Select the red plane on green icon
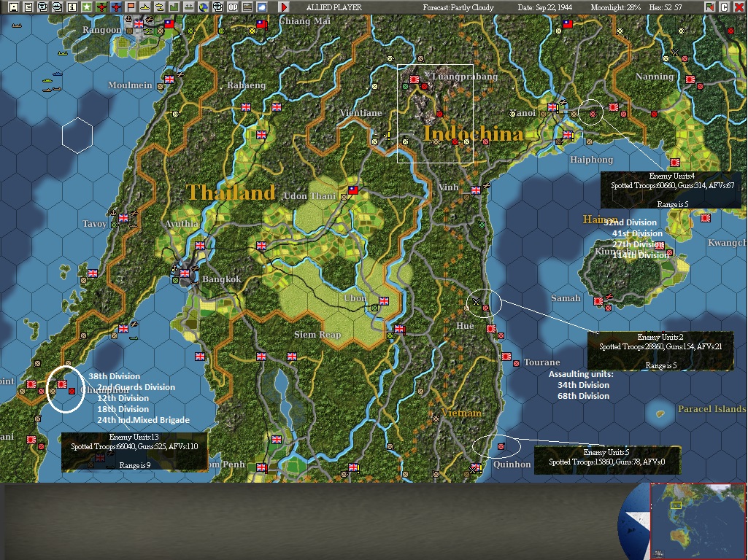 tap(101, 7)
